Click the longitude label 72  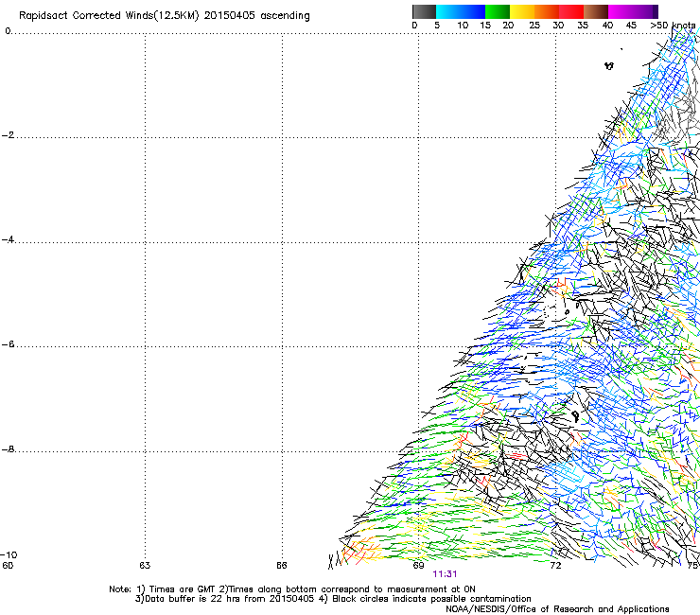click(x=555, y=566)
